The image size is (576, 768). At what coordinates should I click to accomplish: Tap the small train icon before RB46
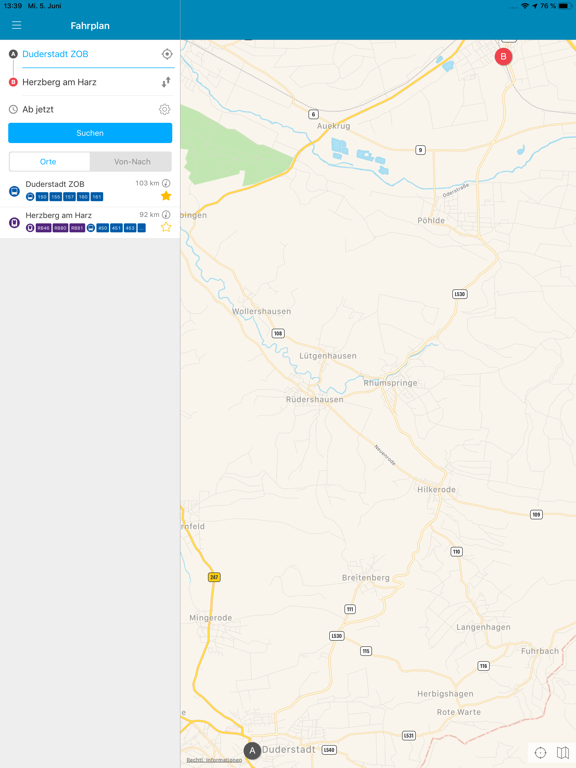point(30,228)
